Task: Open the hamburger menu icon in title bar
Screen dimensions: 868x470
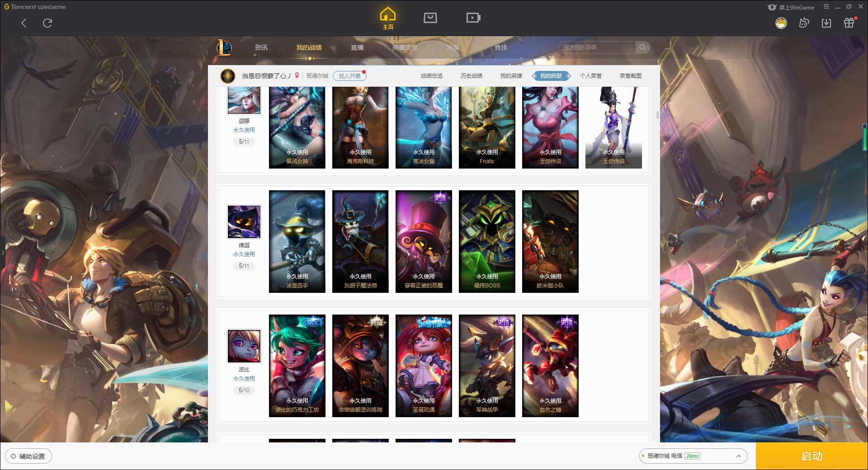Action: (826, 7)
